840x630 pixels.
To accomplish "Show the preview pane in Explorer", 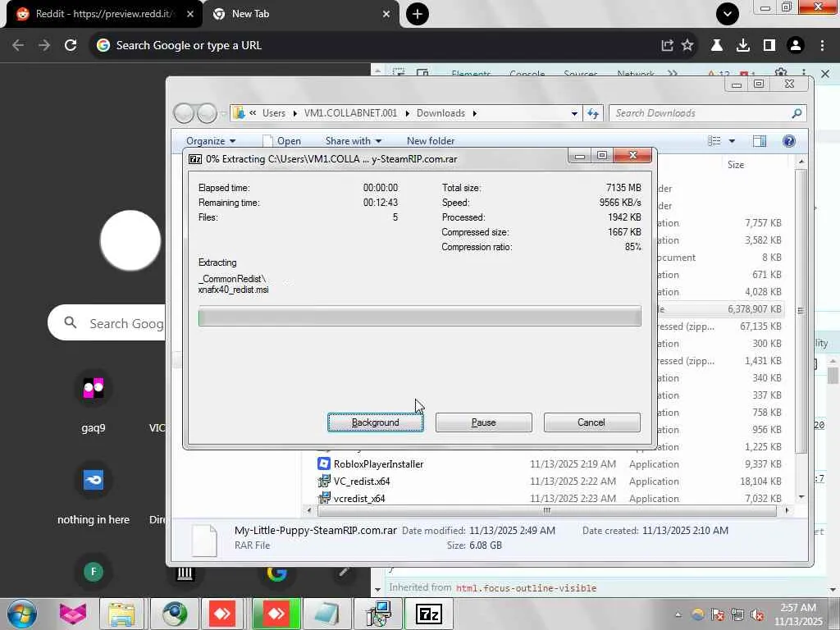I will point(759,141).
